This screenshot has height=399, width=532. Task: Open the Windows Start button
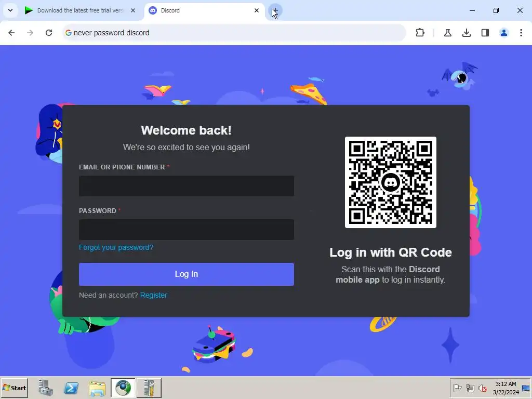tap(14, 388)
